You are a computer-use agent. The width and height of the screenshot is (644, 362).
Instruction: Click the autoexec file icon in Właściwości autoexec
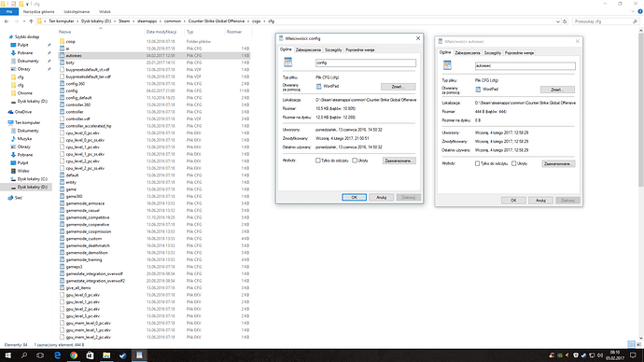click(447, 65)
